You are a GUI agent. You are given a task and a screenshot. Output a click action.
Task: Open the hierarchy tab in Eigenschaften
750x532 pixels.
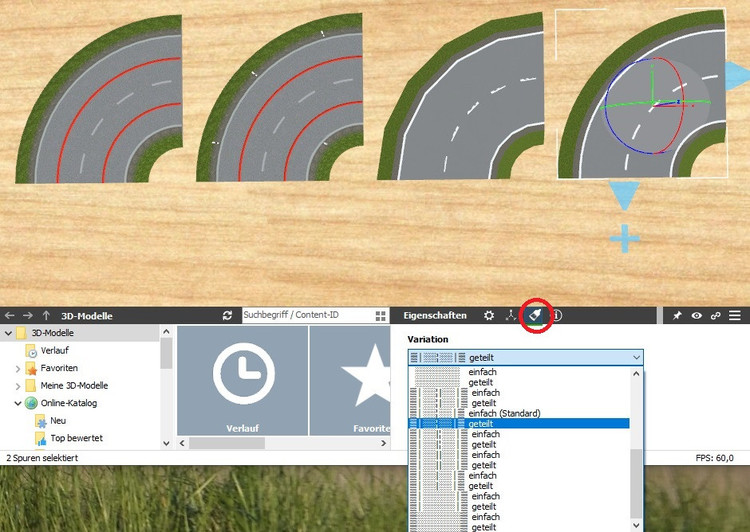(511, 316)
